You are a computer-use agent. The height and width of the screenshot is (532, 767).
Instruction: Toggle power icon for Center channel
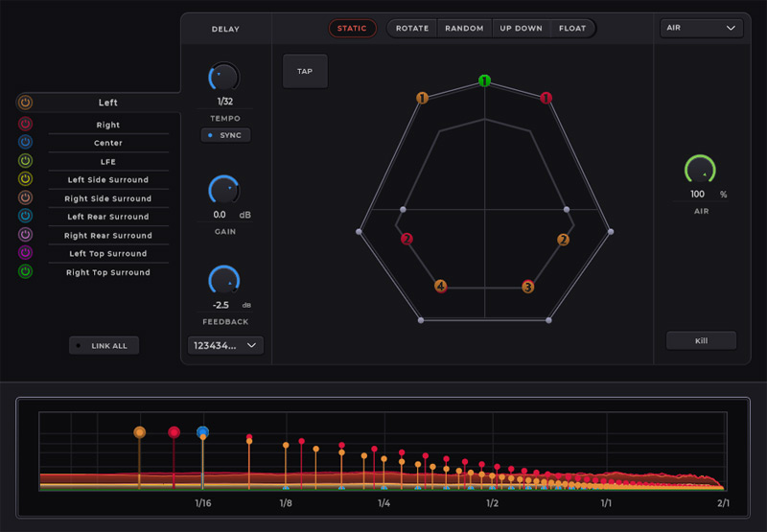pyautogui.click(x=25, y=143)
